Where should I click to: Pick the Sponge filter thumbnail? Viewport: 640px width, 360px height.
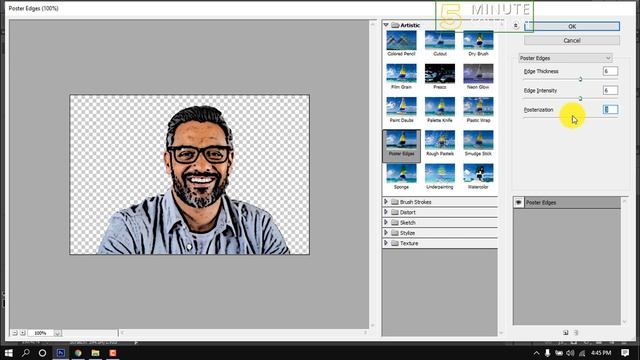tap(401, 173)
